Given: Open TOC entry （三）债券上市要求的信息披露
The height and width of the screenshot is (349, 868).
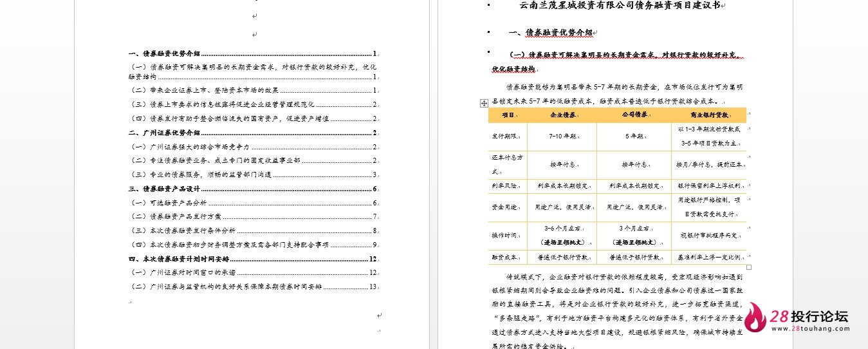Looking at the screenshot, I should [253, 104].
